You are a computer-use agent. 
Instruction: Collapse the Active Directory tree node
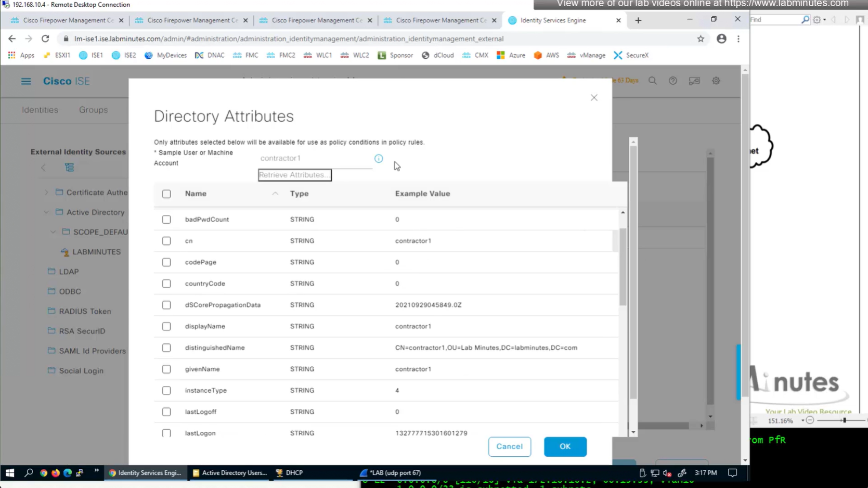(46, 212)
